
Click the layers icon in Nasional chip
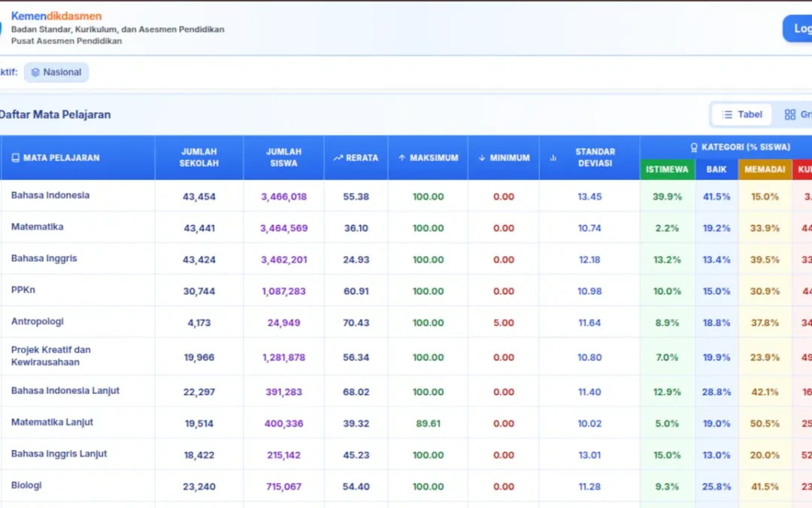tap(35, 72)
